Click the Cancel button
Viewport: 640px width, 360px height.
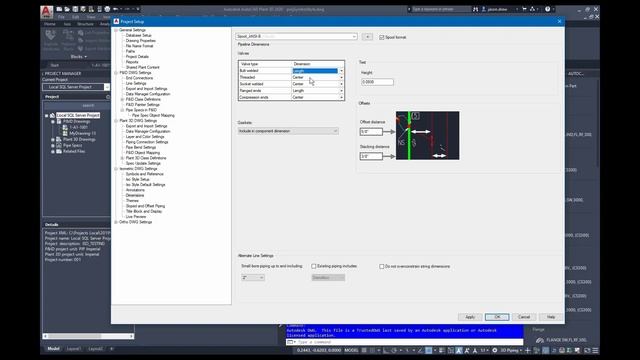coord(524,317)
